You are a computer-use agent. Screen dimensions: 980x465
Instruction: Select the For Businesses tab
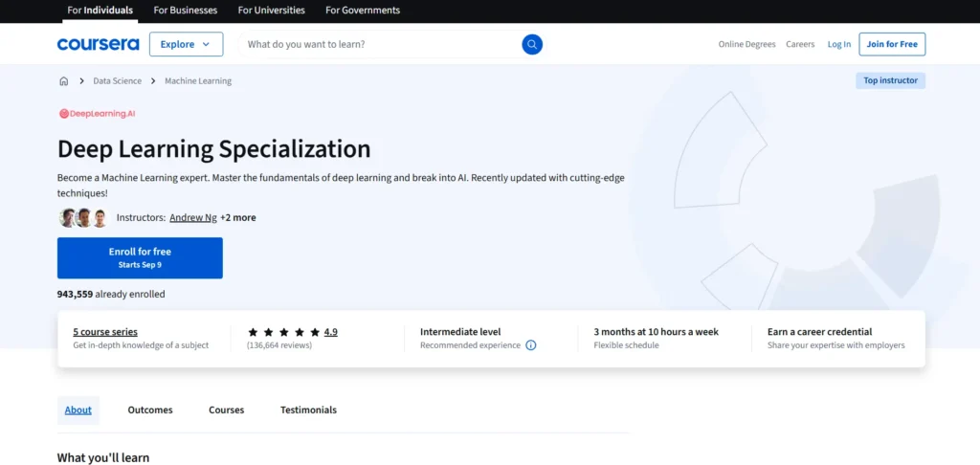coord(185,11)
